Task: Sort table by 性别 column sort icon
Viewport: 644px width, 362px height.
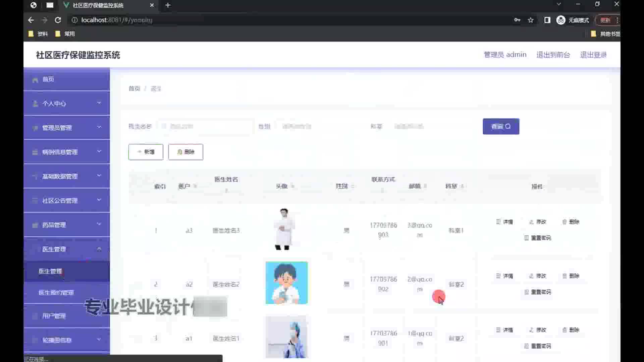Action: [353, 186]
